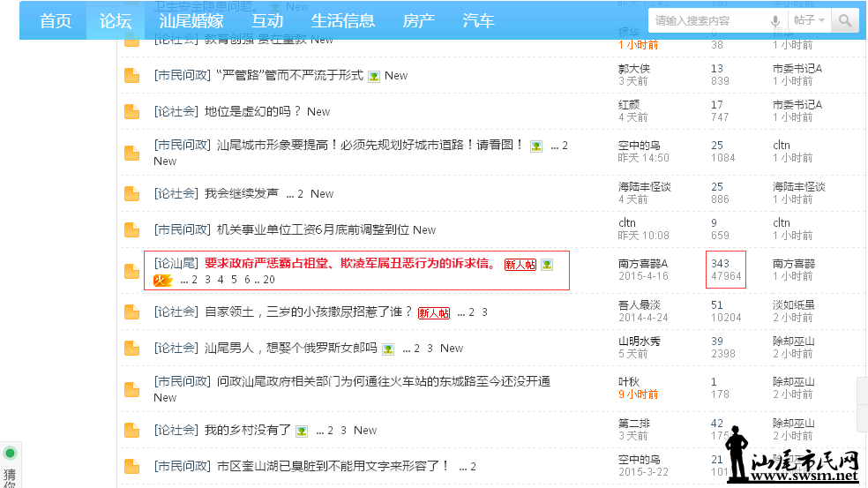This screenshot has height=488, width=868.
Task: Click folder icon next to 我的乡村没有了
Action: coord(132,430)
